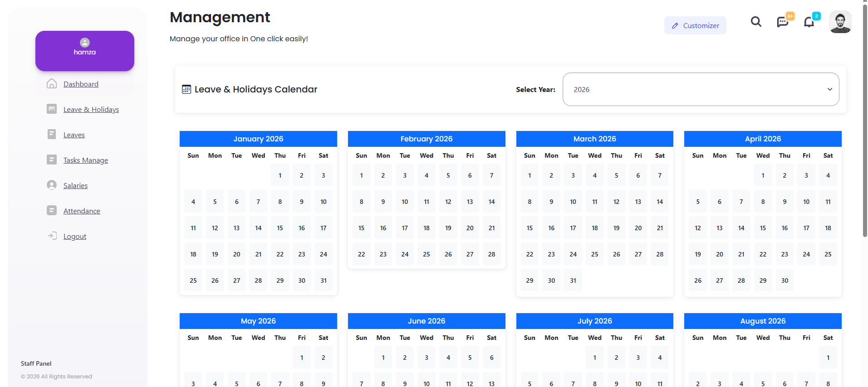868x387 pixels.
Task: Open the notifications bell icon
Action: (809, 22)
